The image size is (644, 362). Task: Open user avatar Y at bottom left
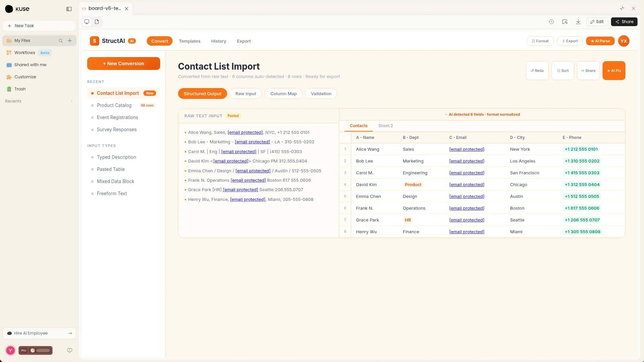tap(10, 350)
